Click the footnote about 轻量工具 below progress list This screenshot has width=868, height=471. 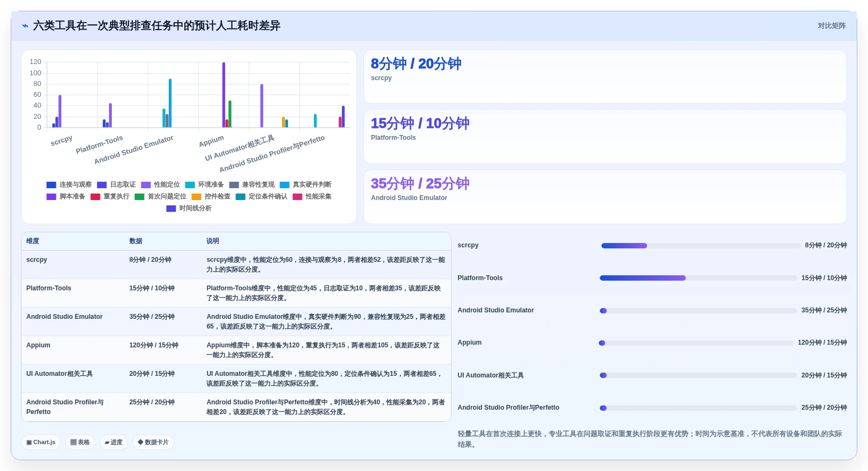(x=650, y=439)
